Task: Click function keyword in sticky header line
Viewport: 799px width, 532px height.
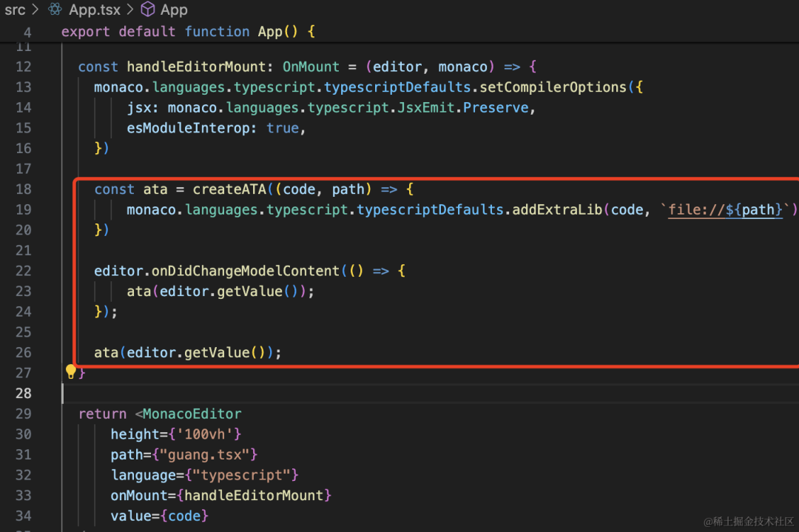Action: tap(217, 32)
